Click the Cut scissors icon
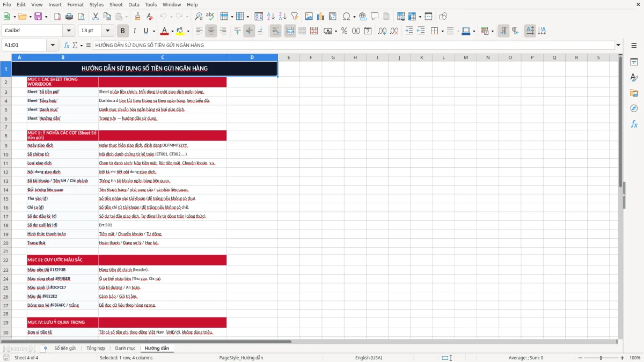 [96, 17]
